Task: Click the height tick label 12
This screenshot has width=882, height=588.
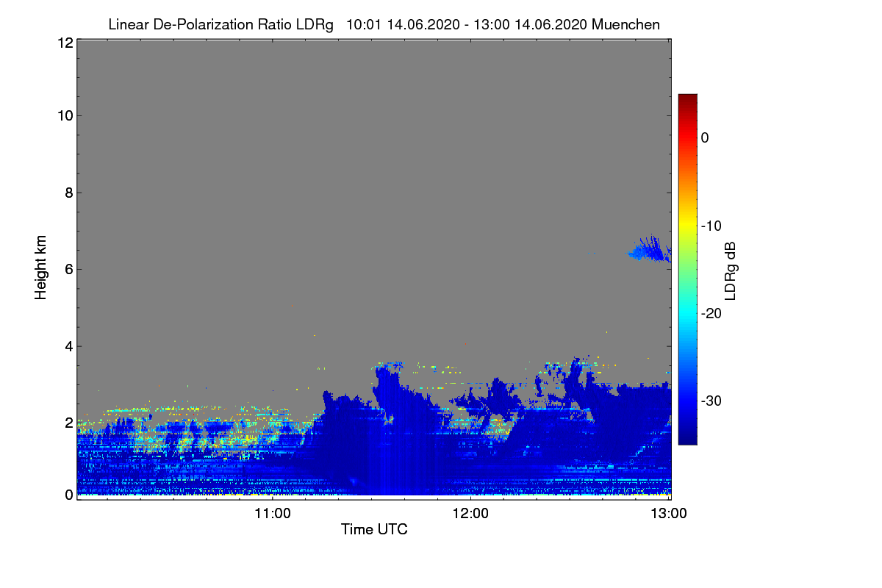Action: coord(64,43)
